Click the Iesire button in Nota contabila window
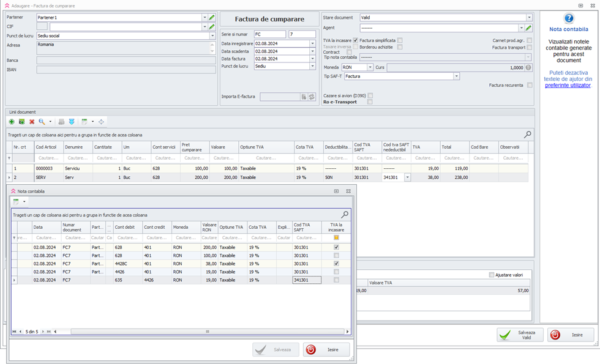600x364 pixels. pos(326,349)
